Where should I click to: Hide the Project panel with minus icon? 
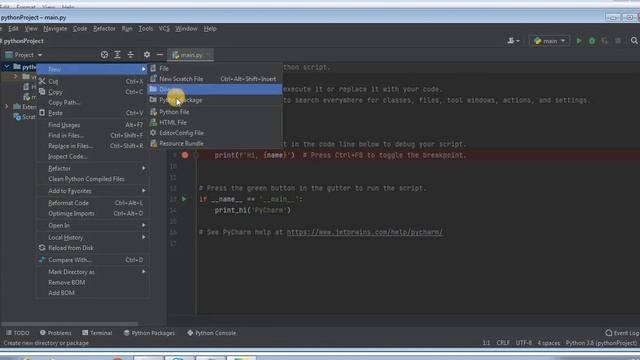160,55
